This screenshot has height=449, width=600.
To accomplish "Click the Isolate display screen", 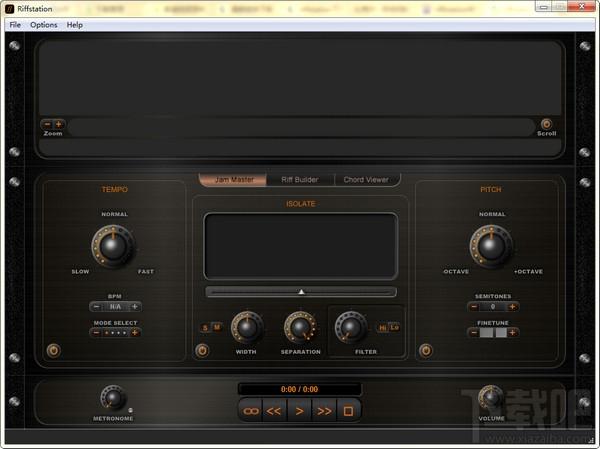I will coord(301,246).
